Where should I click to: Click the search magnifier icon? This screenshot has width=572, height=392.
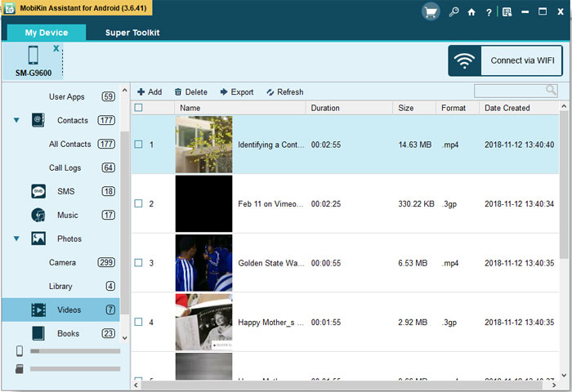[x=552, y=91]
